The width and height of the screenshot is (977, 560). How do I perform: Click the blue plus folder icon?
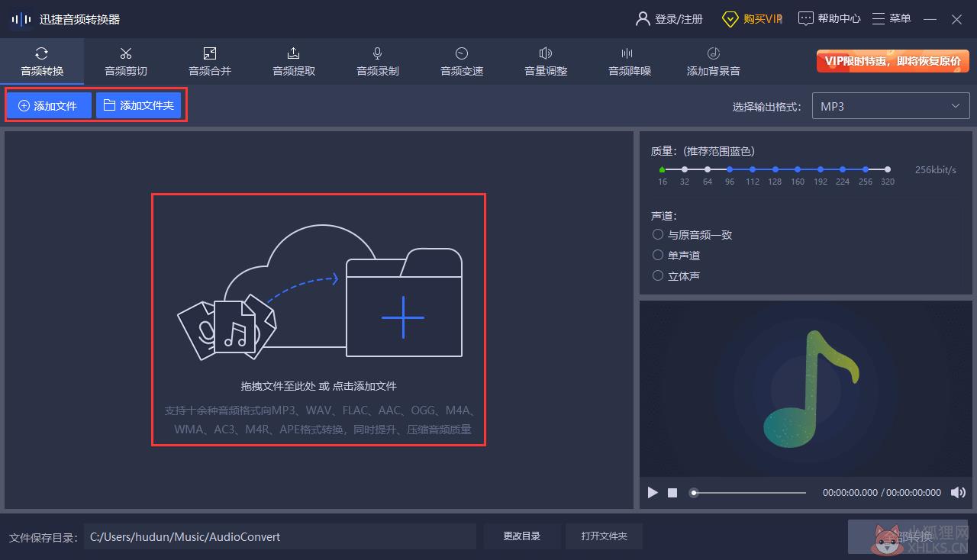click(403, 317)
